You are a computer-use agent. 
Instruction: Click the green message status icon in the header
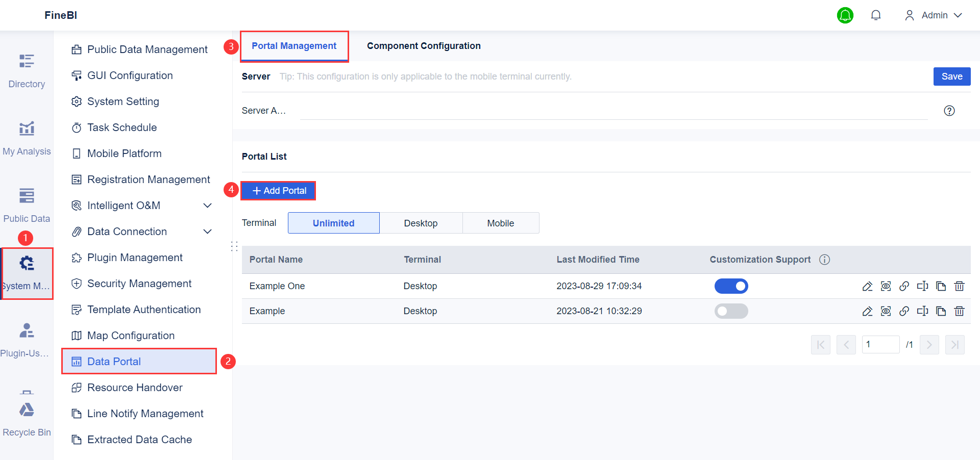pyautogui.click(x=845, y=15)
